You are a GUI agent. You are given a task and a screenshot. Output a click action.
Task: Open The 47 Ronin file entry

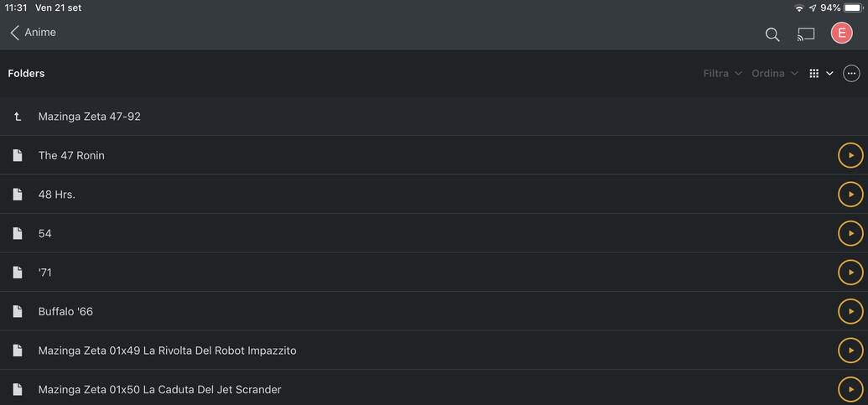click(x=71, y=155)
